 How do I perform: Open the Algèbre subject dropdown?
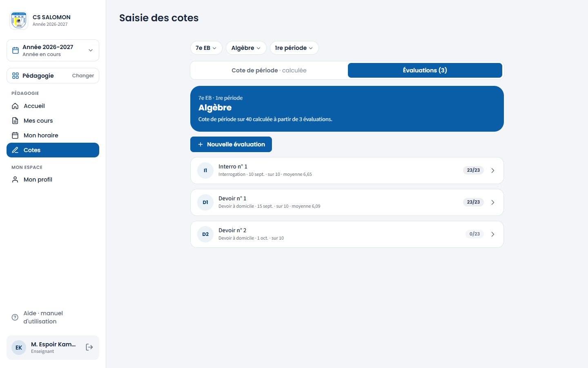point(246,48)
